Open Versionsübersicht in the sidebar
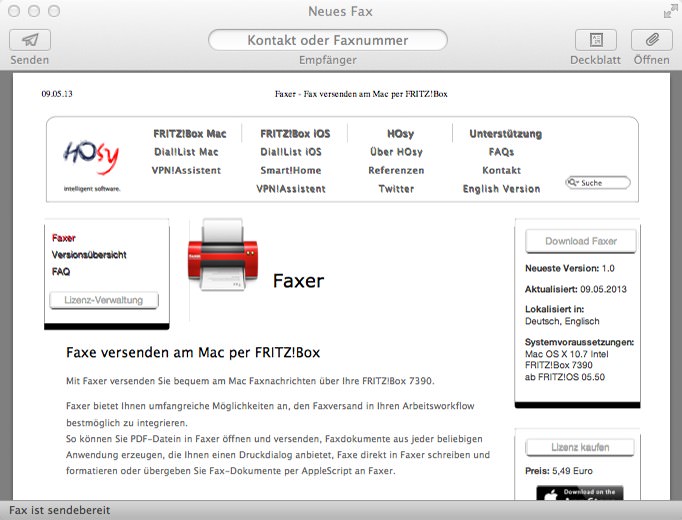 pyautogui.click(x=89, y=255)
